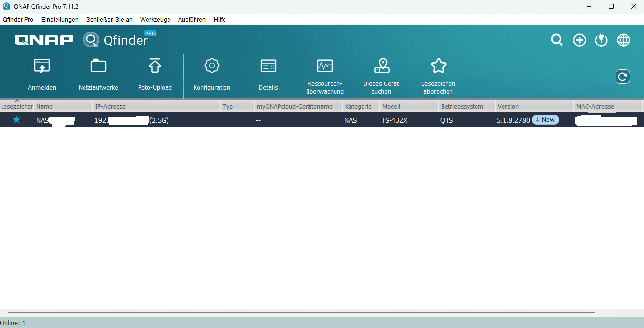Open the Schließen Sie an menu

(x=110, y=20)
